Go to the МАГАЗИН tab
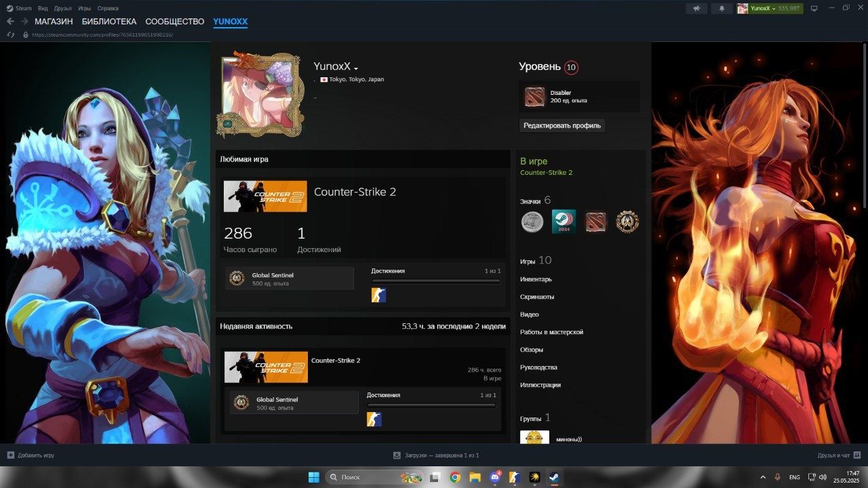The image size is (868, 488). point(54,22)
